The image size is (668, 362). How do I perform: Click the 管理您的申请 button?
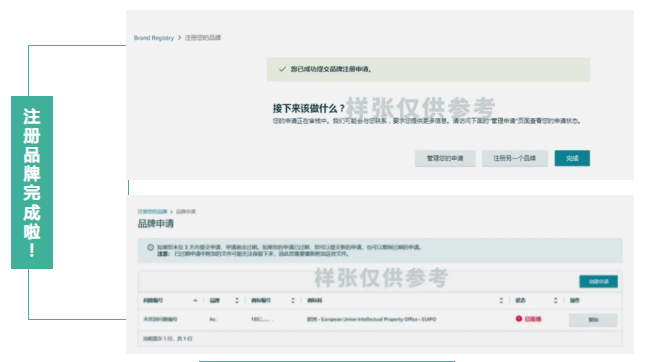[445, 158]
